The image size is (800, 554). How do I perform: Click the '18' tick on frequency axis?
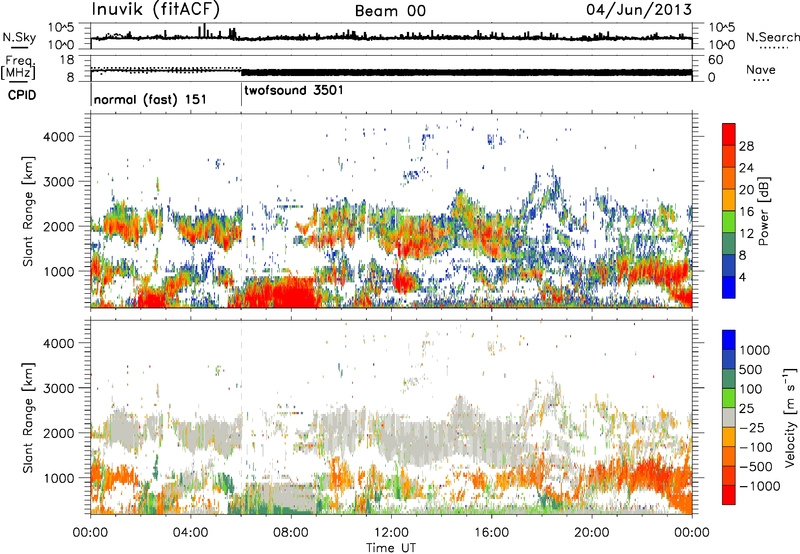[x=67, y=59]
